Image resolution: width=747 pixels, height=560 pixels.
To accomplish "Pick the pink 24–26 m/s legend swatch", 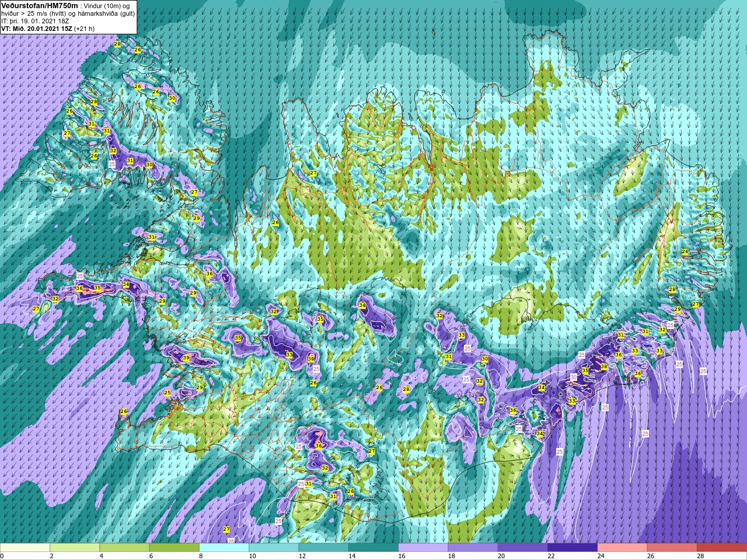I will (622, 548).
